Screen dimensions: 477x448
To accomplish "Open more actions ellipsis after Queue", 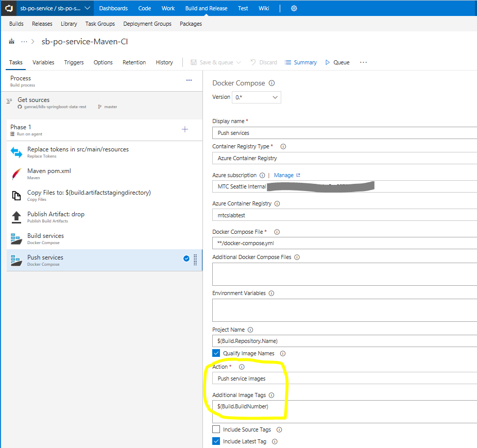I will tap(363, 62).
